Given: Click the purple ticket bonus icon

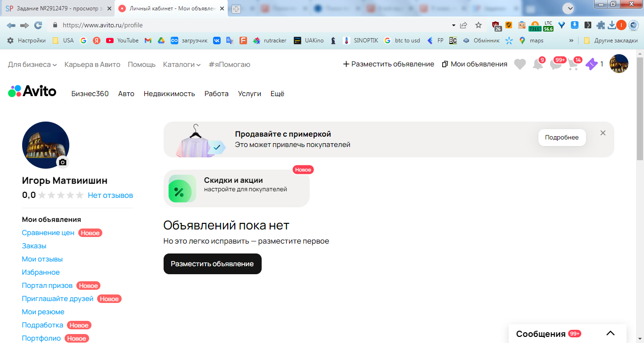Looking at the screenshot, I should pyautogui.click(x=591, y=65).
